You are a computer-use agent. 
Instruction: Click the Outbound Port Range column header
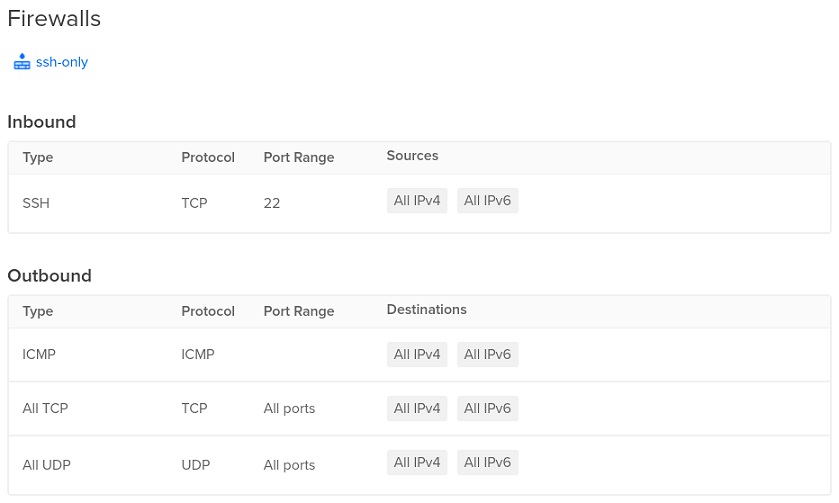[299, 311]
